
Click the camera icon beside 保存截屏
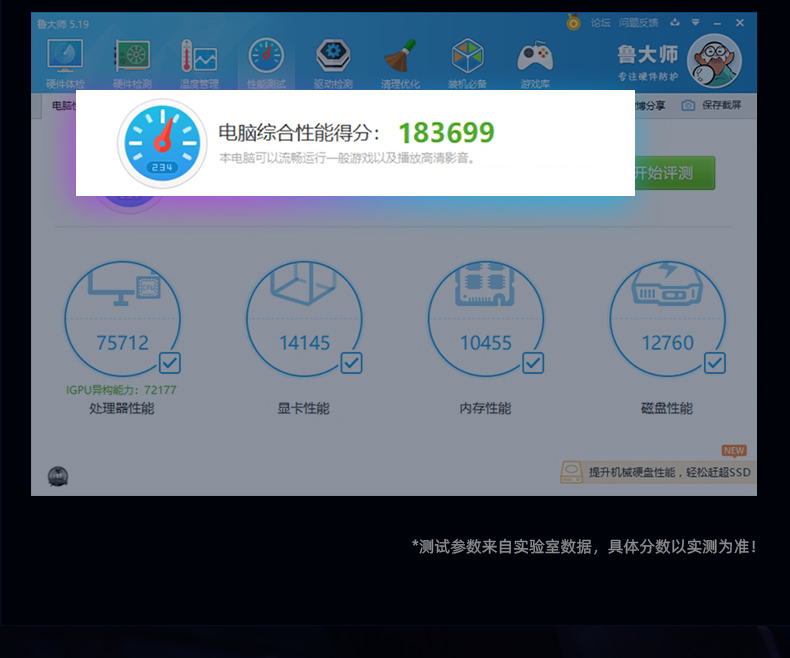tap(688, 105)
